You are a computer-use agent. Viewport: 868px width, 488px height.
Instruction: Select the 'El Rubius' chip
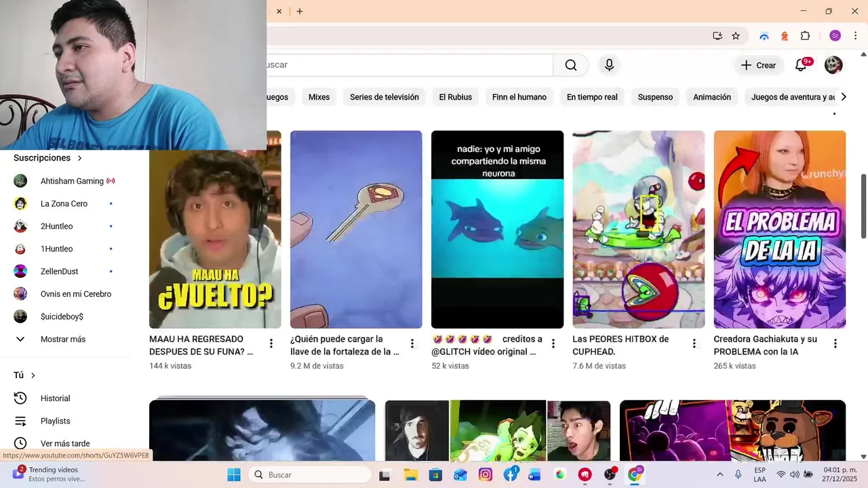455,97
